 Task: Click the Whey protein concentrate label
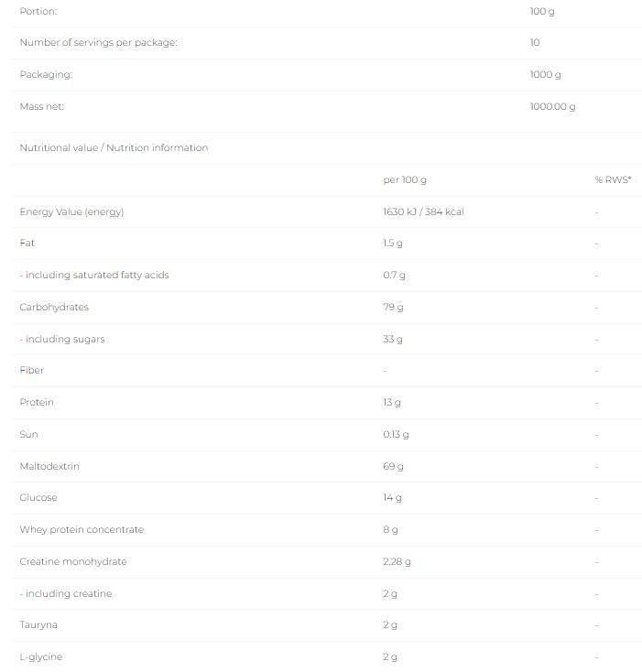pyautogui.click(x=82, y=530)
